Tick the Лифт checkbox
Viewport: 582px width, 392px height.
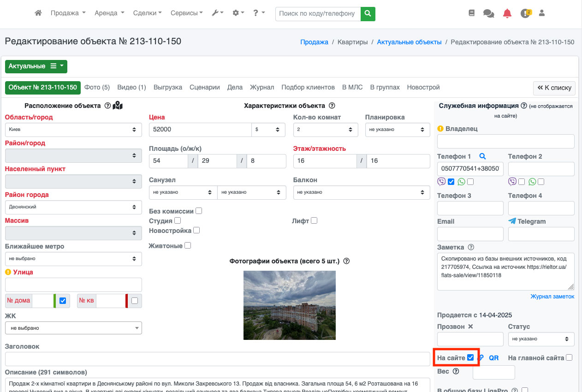click(x=314, y=220)
